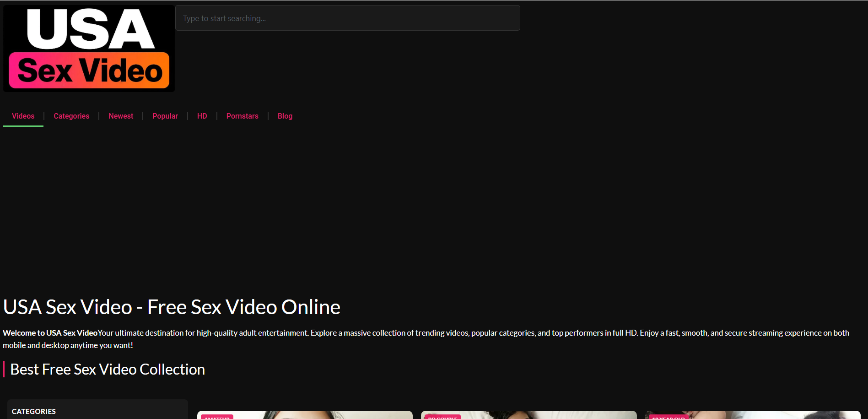Click the 'Best Free Sex Video Collection' heading
The image size is (868, 419).
108,369
